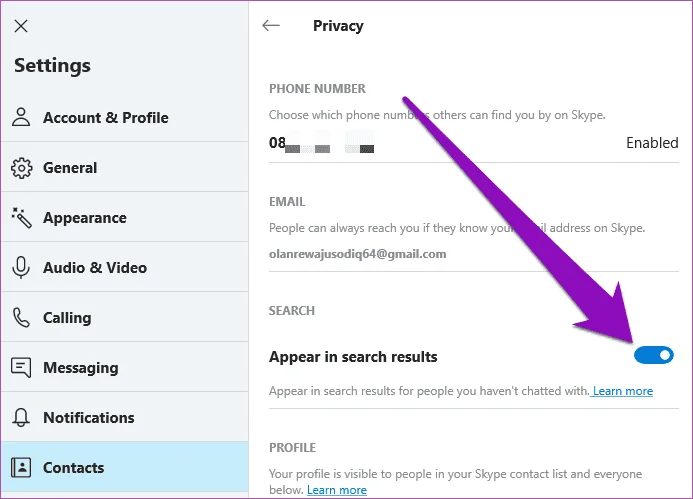Viewport: 693px width, 499px height.
Task: Click the Calling phone icon
Action: [21, 317]
